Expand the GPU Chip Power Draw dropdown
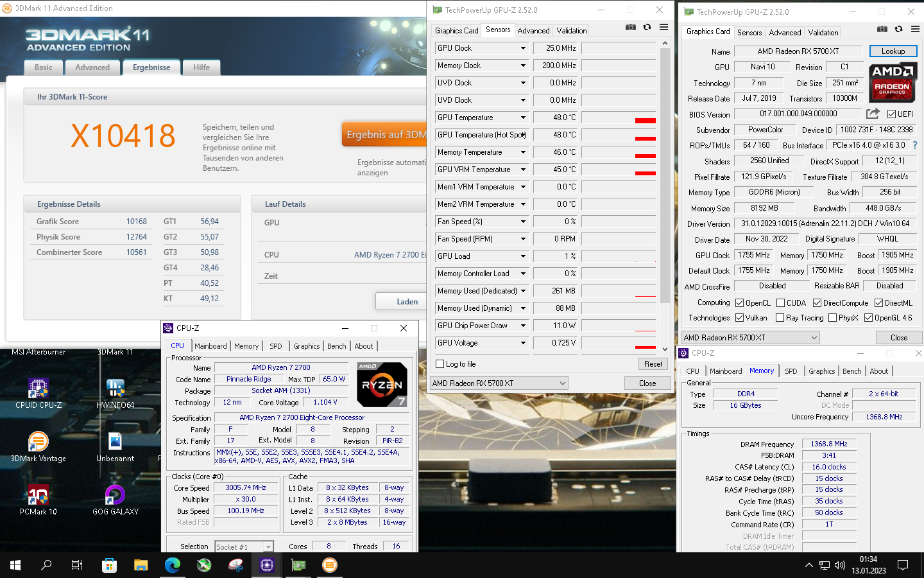Image resolution: width=924 pixels, height=578 pixels. click(x=523, y=326)
